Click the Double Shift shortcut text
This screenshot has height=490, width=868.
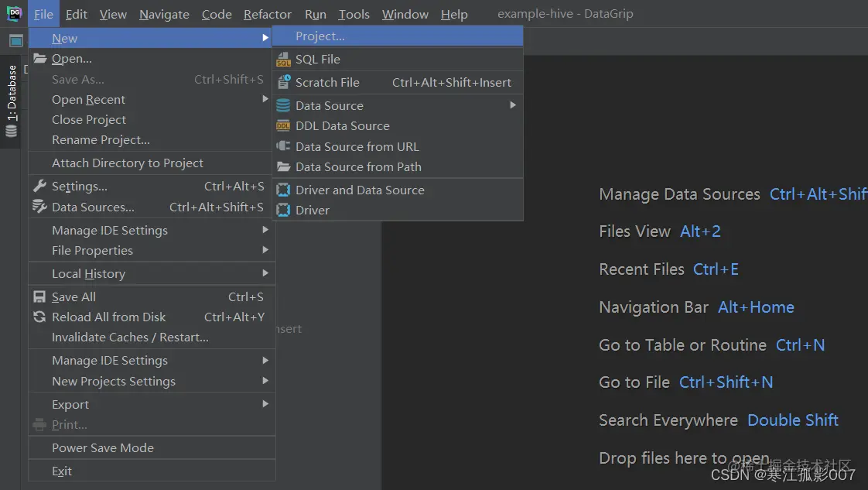(793, 420)
